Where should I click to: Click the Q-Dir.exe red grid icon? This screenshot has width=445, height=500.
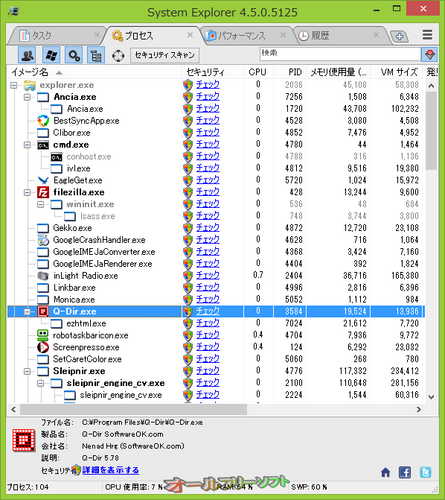coord(43,311)
